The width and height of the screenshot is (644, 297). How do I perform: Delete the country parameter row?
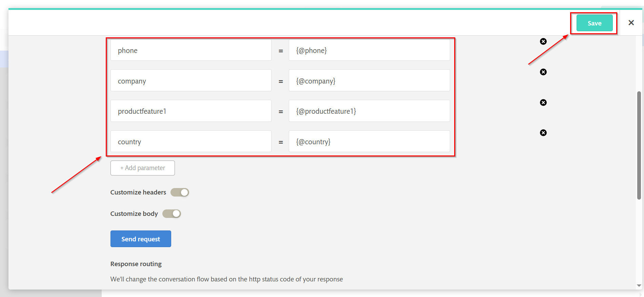[543, 133]
